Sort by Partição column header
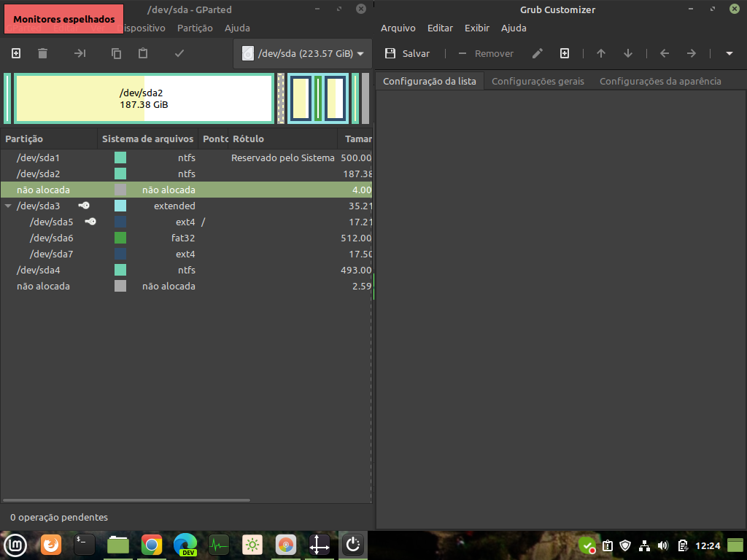747x560 pixels. 49,139
